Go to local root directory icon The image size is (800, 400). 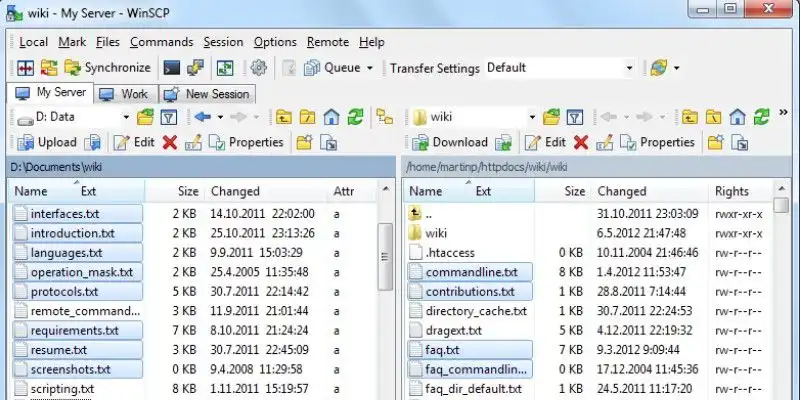pos(308,117)
